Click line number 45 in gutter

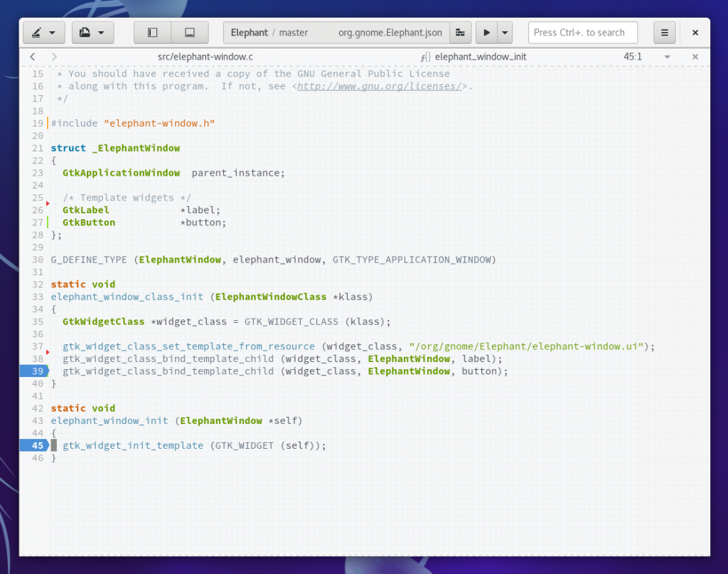tap(37, 445)
